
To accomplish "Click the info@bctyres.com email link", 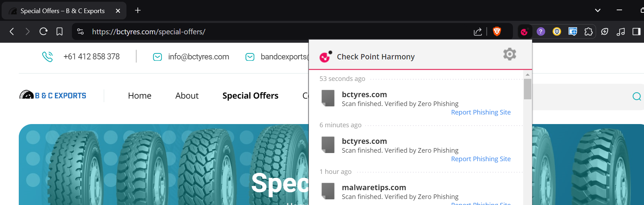I will [x=198, y=57].
